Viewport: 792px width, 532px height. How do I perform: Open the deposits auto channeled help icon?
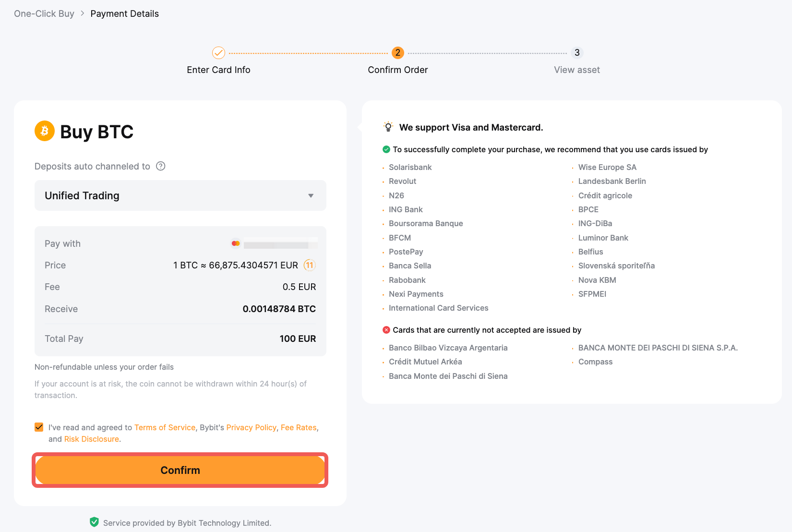click(161, 166)
